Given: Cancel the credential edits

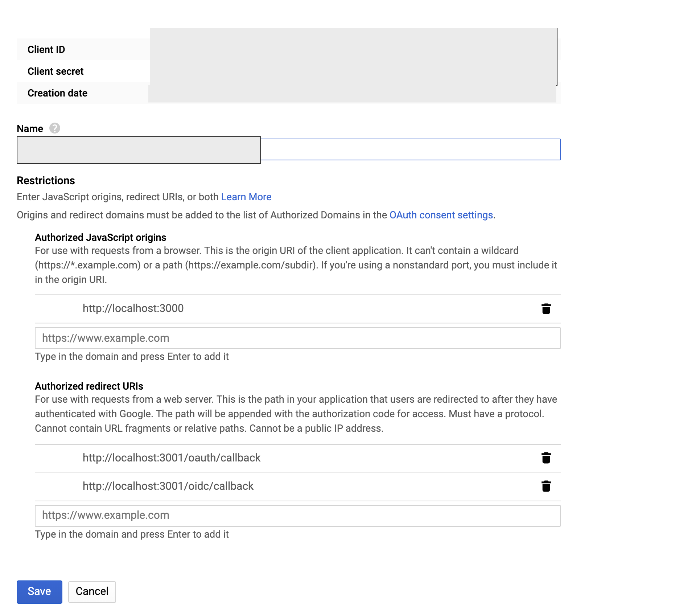Looking at the screenshot, I should [x=92, y=592].
